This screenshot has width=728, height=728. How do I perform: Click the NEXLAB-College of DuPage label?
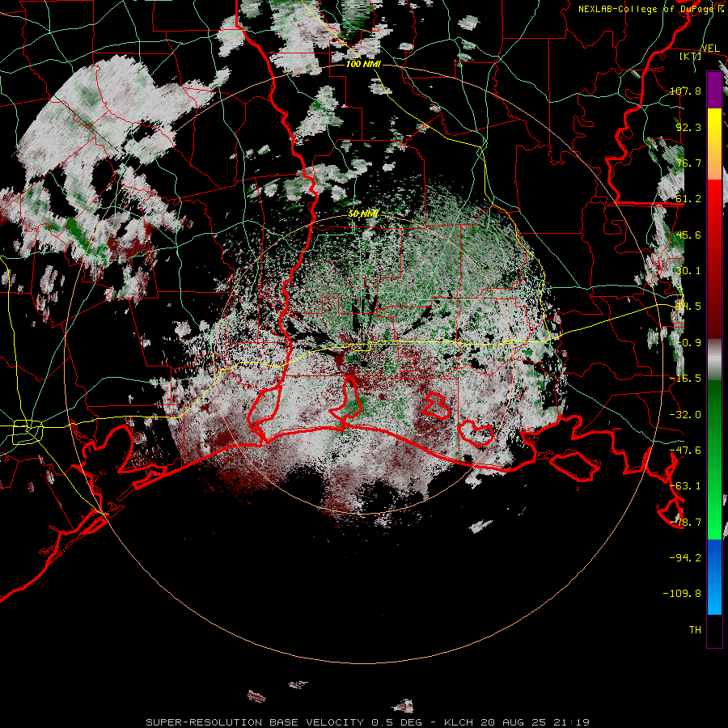(x=651, y=9)
